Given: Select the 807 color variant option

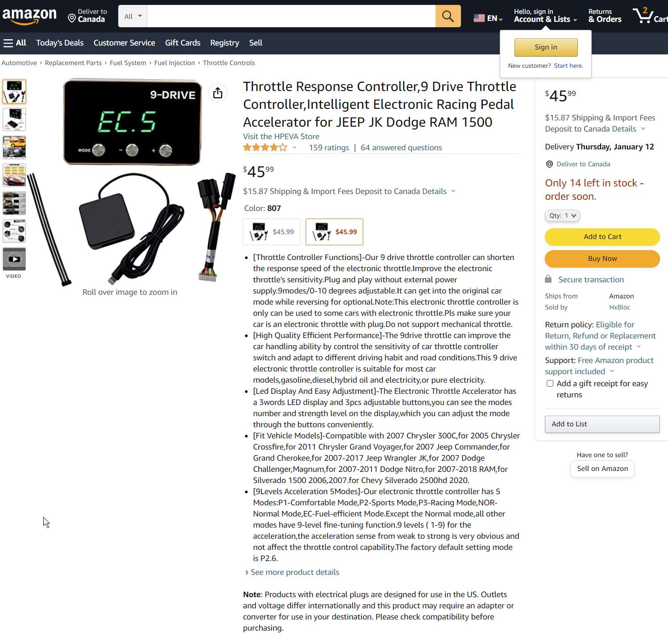Looking at the screenshot, I should coord(334,232).
